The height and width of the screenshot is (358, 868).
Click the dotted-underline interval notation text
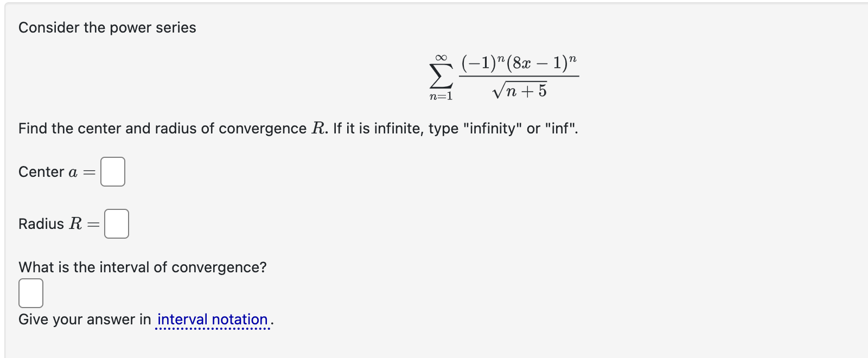213,319
